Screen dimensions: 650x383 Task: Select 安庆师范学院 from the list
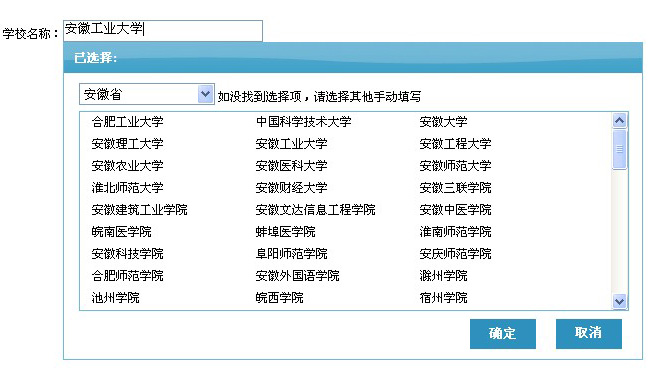click(x=455, y=254)
